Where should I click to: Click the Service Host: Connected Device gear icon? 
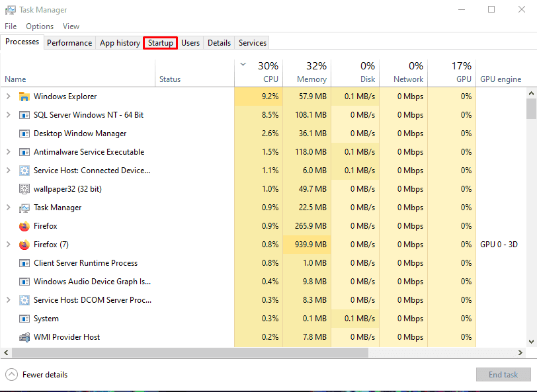24,171
